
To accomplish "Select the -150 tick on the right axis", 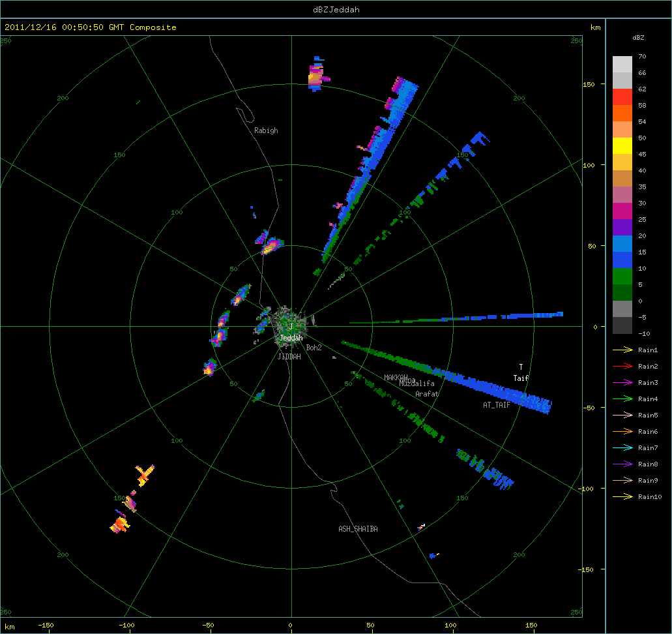I will pyautogui.click(x=586, y=569).
